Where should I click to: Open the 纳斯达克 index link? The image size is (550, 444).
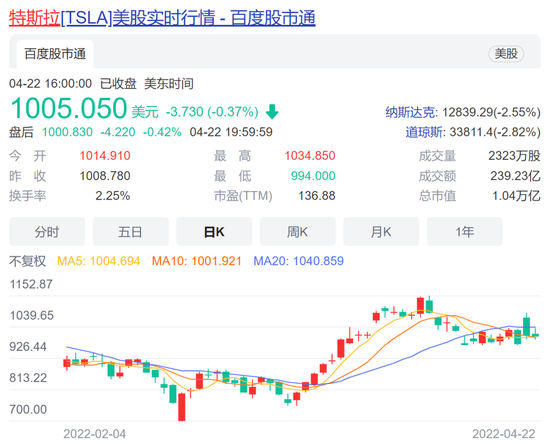pos(411,112)
